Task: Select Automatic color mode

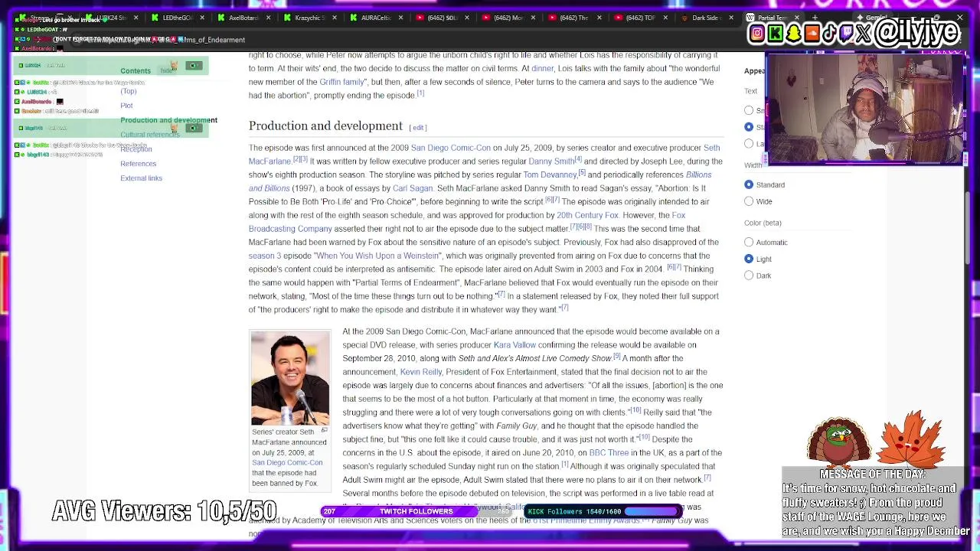Action: pyautogui.click(x=749, y=243)
